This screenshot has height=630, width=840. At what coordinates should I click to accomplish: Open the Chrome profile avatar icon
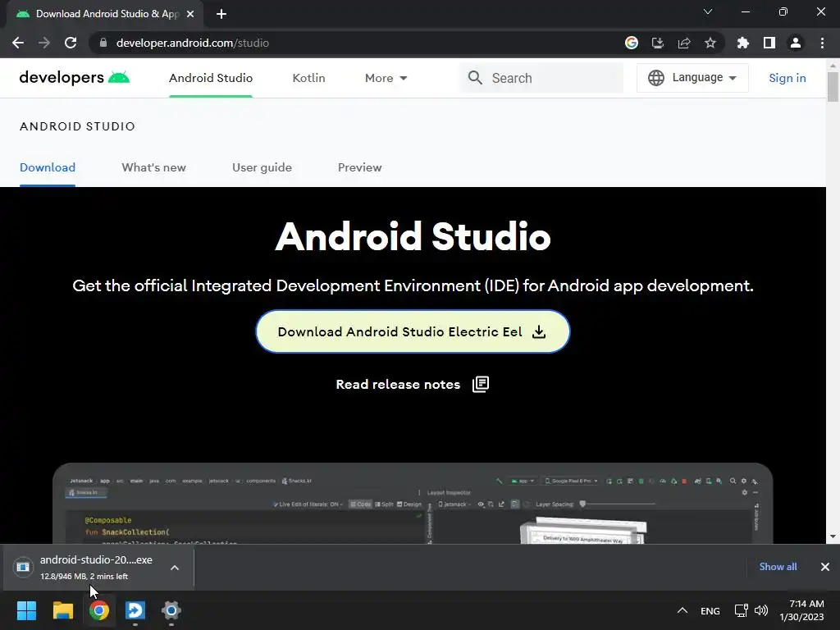point(796,43)
